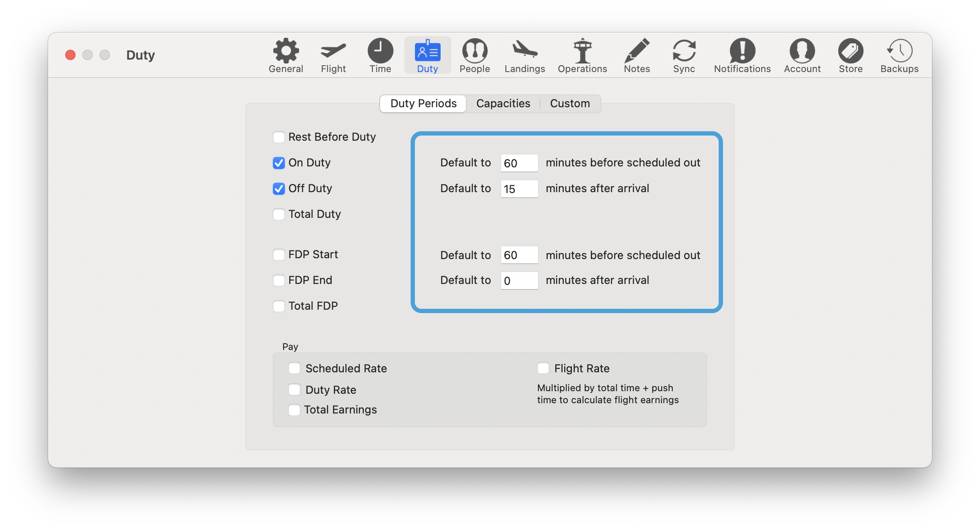Click the Off Duty default minutes field
This screenshot has height=531, width=980.
click(519, 189)
